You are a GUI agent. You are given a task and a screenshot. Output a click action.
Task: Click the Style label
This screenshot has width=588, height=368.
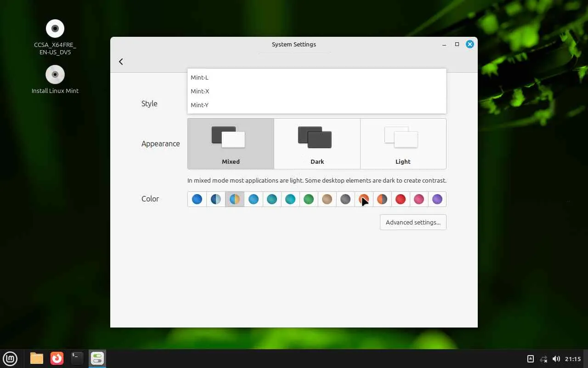[x=149, y=103]
